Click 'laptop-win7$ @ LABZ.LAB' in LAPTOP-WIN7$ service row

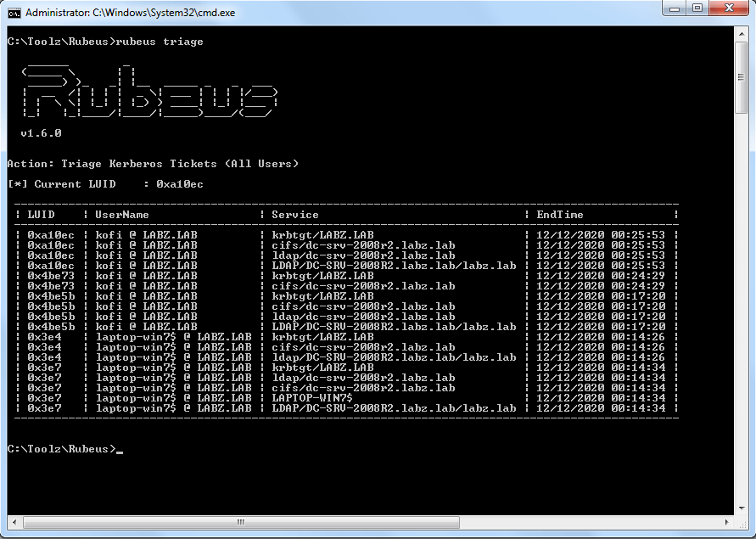[x=174, y=398]
